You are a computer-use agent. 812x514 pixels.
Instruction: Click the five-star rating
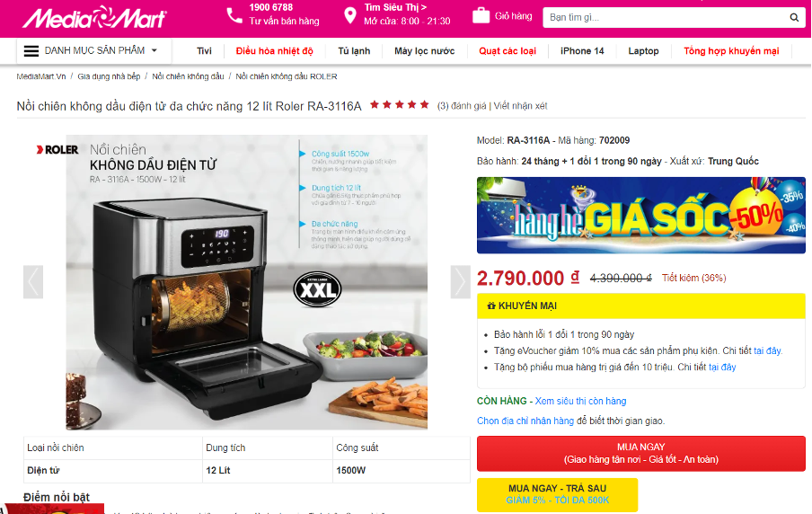400,105
